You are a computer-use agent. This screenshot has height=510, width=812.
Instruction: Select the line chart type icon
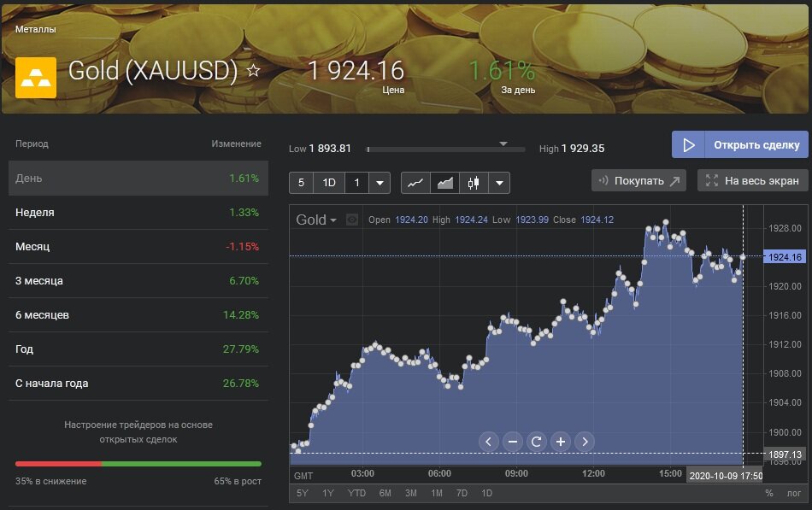[415, 182]
